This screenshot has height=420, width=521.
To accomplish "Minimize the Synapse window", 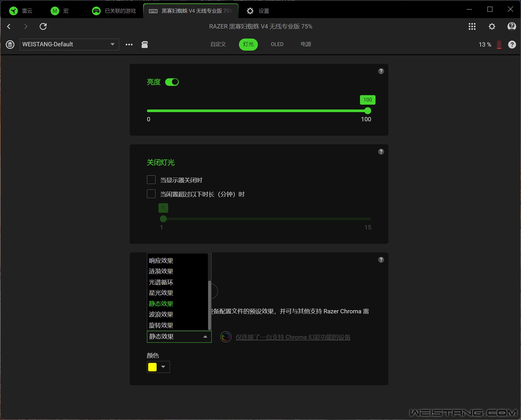I will coord(469,9).
